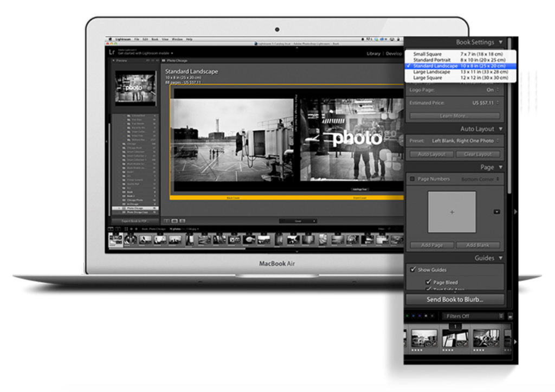Image resolution: width=555 pixels, height=392 pixels.
Task: Enable the Page Numbers checkbox
Action: [x=412, y=179]
